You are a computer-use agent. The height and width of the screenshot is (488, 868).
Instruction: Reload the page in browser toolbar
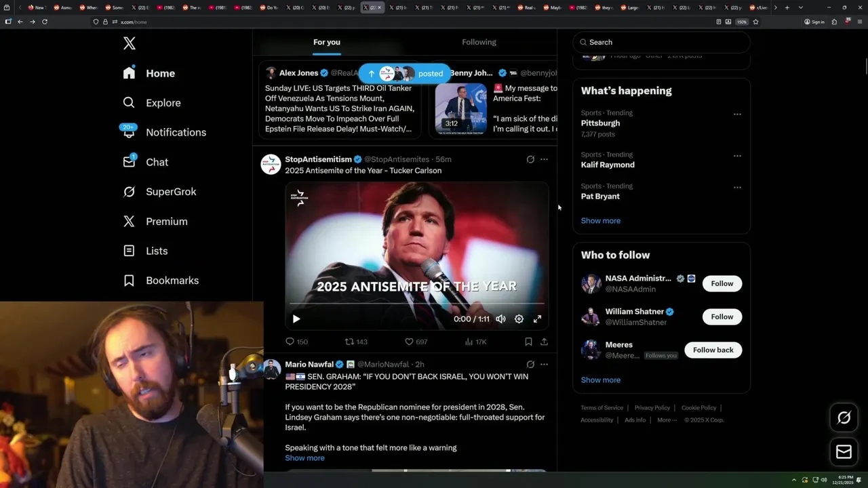click(x=45, y=22)
